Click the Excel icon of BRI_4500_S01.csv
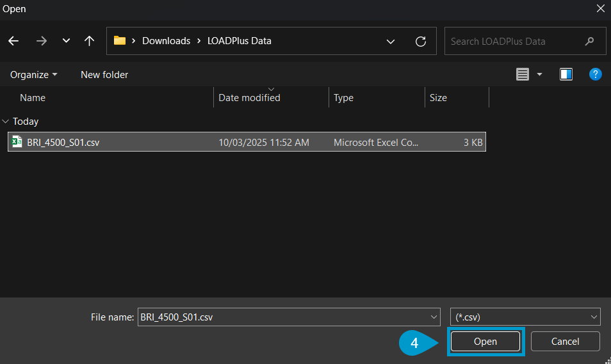The image size is (611, 364). tap(17, 142)
